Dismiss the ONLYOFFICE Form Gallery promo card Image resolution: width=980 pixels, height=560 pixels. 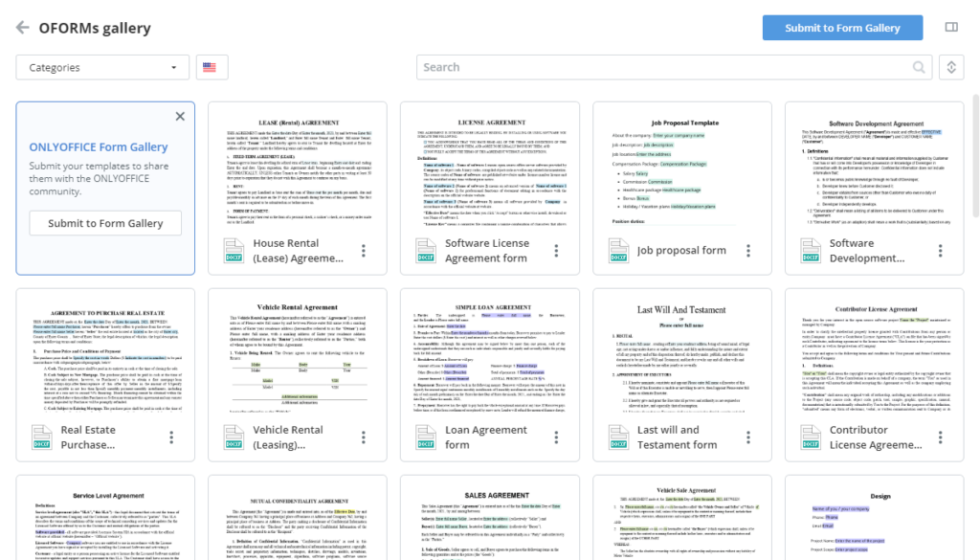pyautogui.click(x=180, y=115)
